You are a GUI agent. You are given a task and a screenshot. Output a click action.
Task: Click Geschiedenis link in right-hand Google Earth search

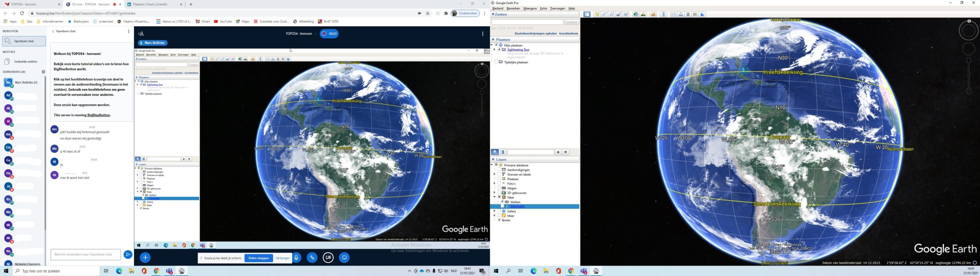(568, 33)
